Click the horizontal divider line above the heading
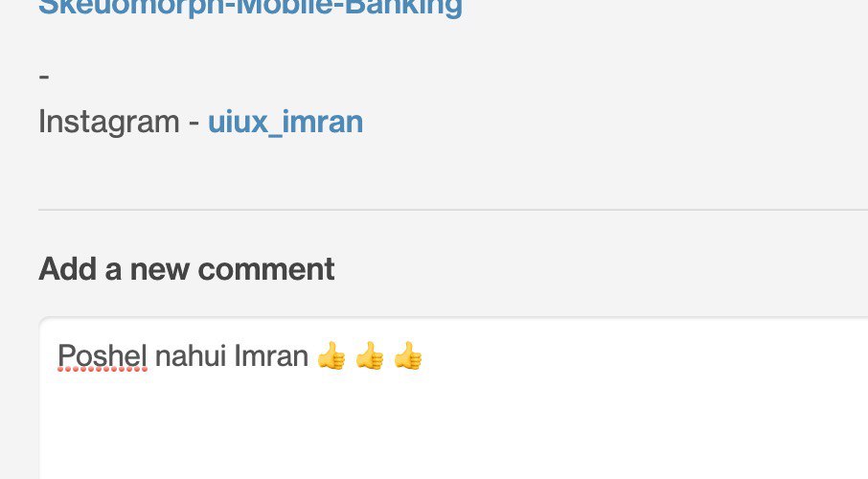This screenshot has height=479, width=868. point(453,210)
